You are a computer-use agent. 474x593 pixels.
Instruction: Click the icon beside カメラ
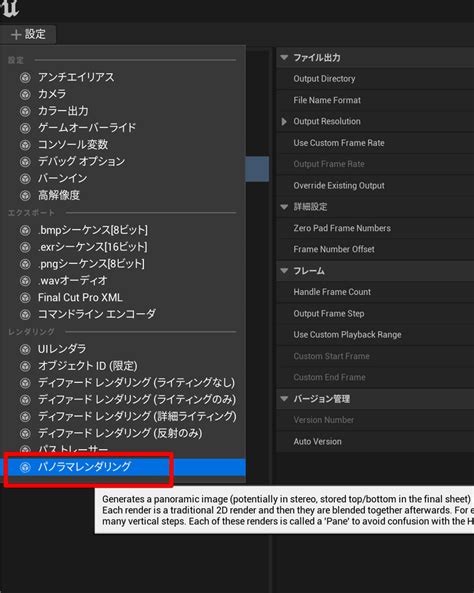click(25, 94)
